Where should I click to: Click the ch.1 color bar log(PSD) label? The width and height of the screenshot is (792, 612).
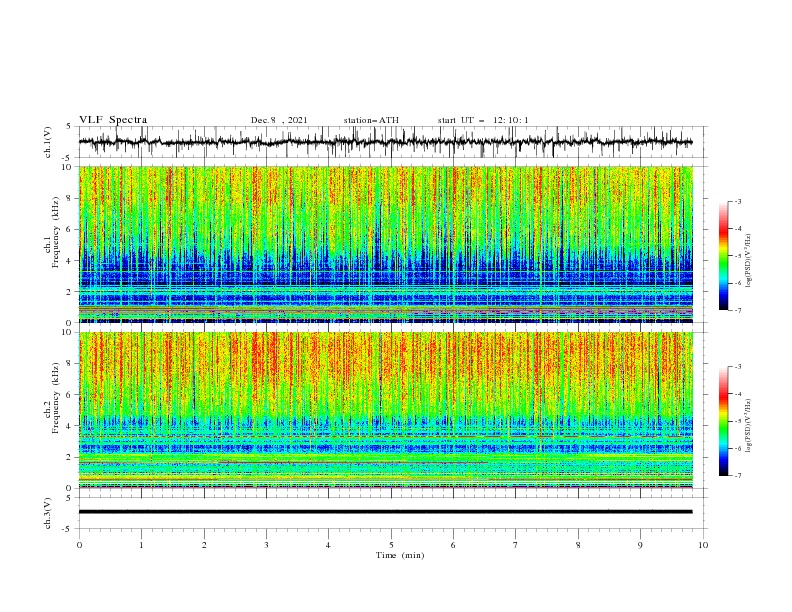(748, 261)
